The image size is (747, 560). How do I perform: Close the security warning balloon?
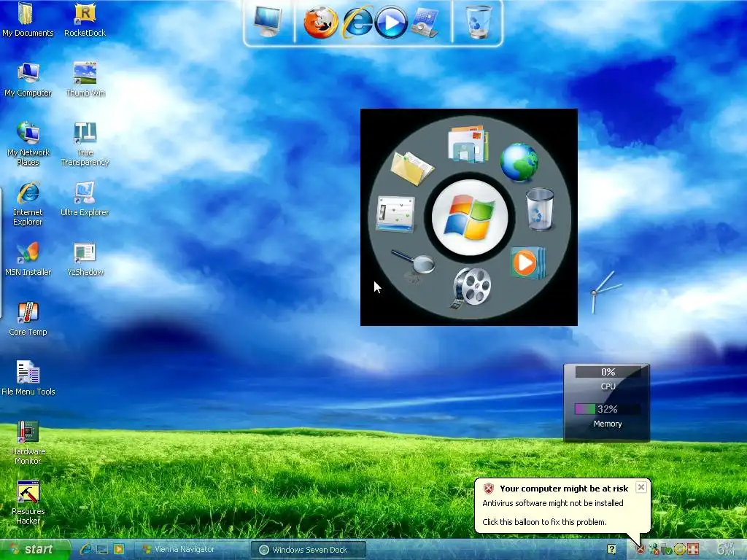point(641,487)
